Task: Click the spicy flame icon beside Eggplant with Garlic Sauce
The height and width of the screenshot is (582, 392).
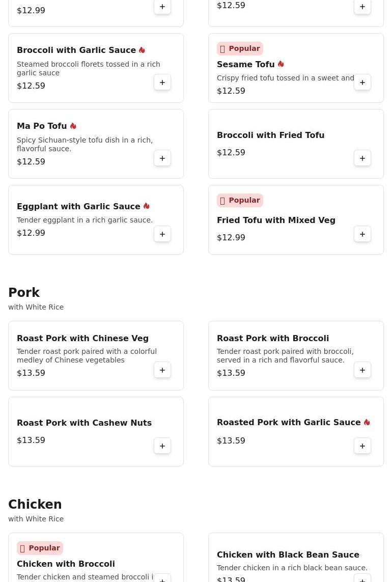Action: 147,206
